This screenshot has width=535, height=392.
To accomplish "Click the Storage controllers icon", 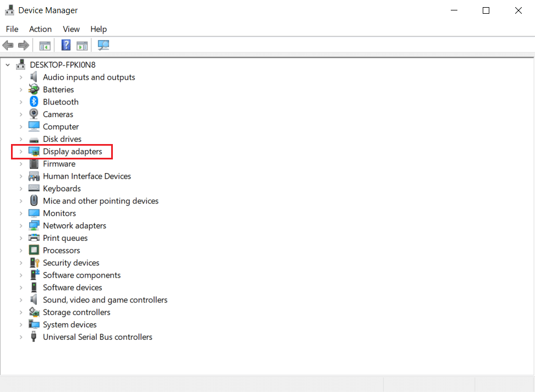I will (34, 312).
